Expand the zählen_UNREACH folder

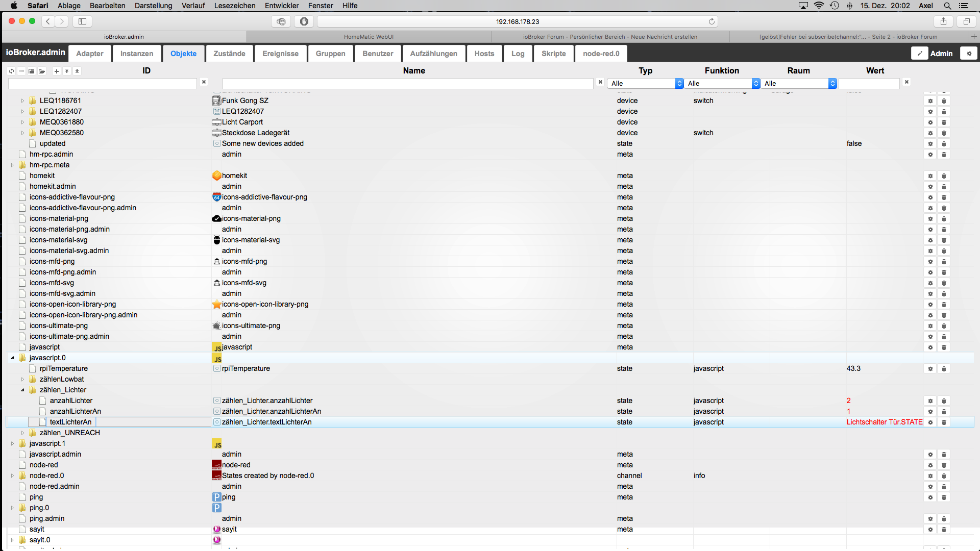tap(22, 433)
